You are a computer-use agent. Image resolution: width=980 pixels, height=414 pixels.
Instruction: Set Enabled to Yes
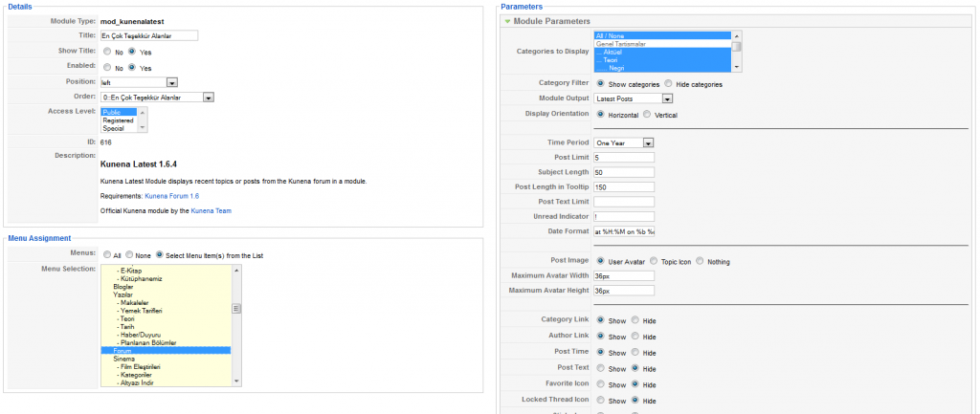[x=132, y=68]
